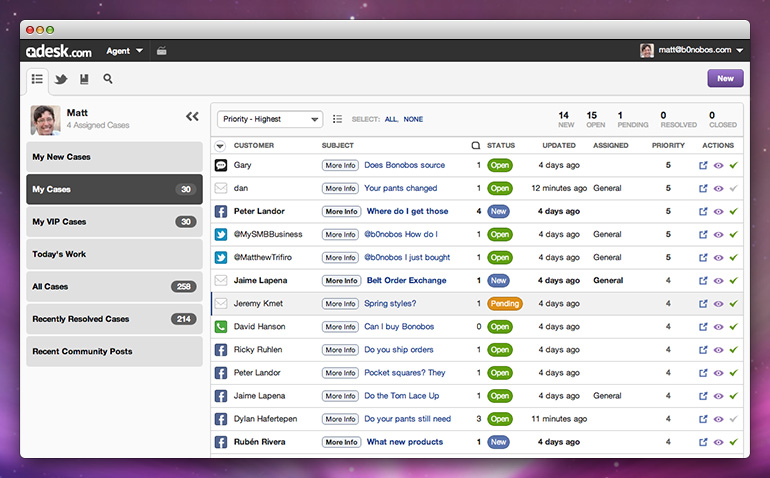This screenshot has width=770, height=478.
Task: Collapse the sidebar with double chevron
Action: pos(192,116)
